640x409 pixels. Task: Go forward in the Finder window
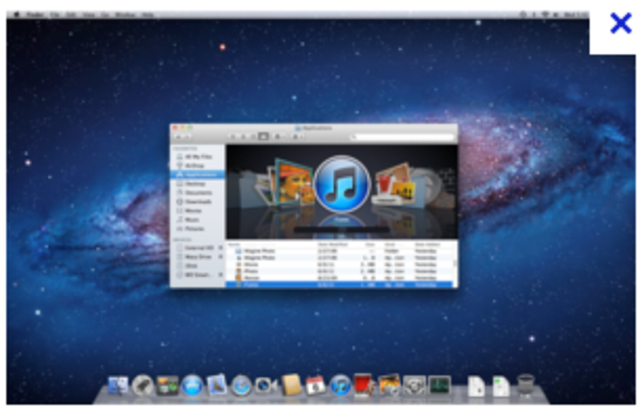coord(187,136)
